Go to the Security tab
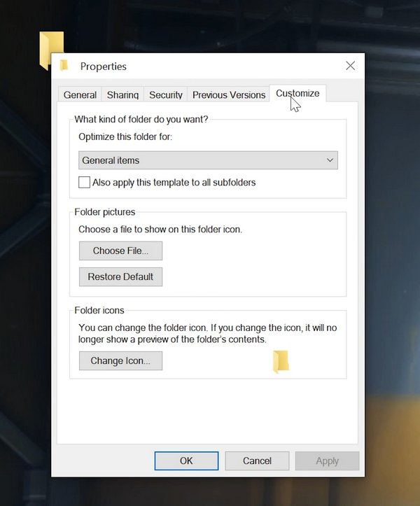 click(x=166, y=94)
